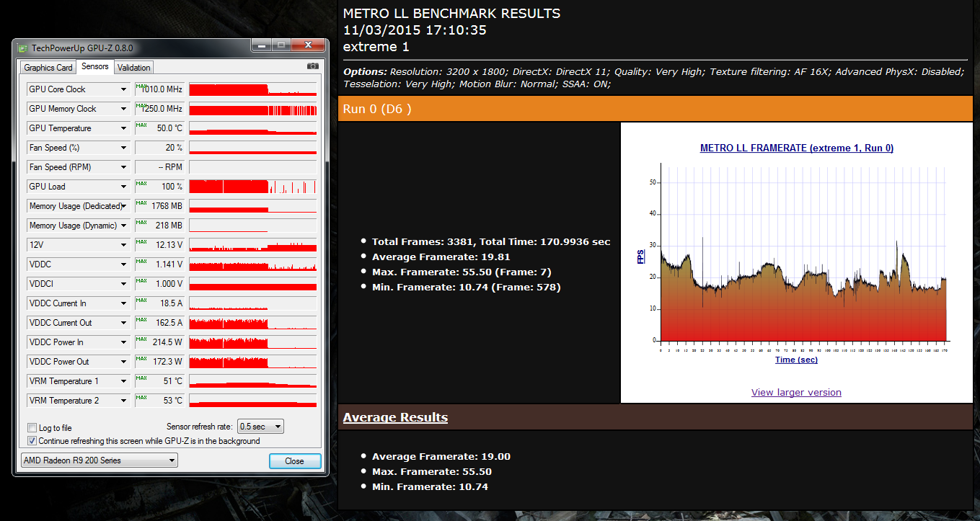Open the Validation tab
Screen dimensions: 980x521
(133, 68)
